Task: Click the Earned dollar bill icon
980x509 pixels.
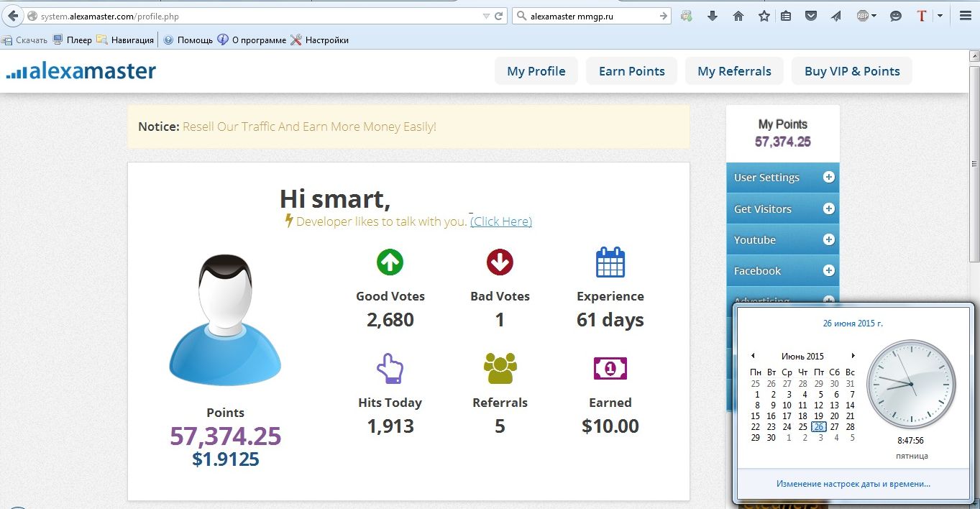Action: coord(610,369)
